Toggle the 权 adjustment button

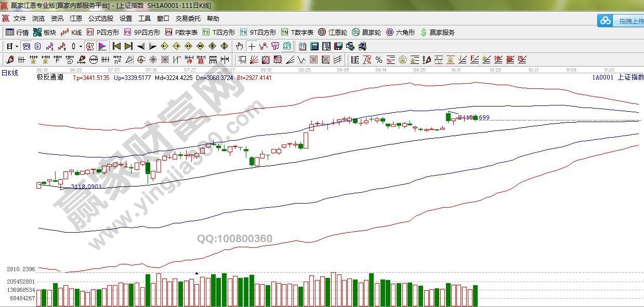(x=89, y=46)
